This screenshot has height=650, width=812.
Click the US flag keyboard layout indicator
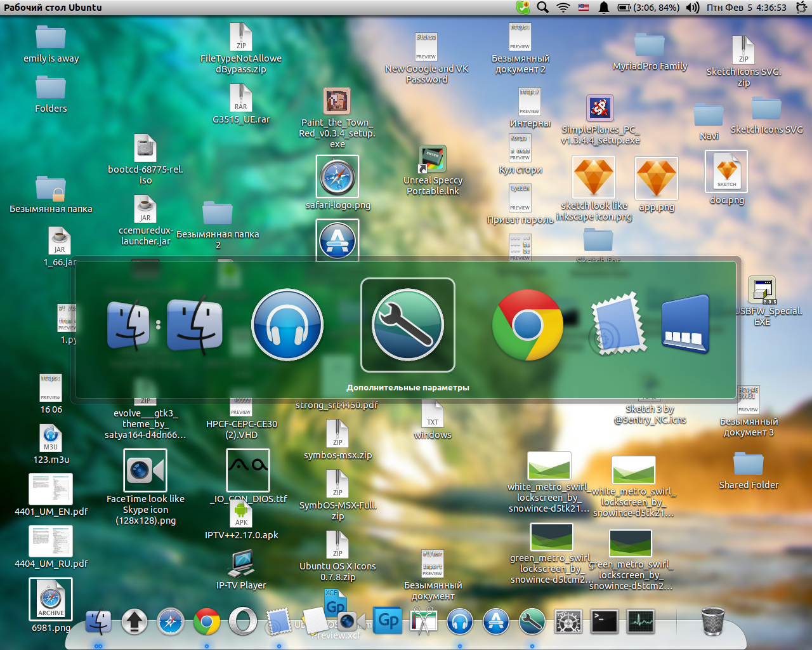pos(584,8)
